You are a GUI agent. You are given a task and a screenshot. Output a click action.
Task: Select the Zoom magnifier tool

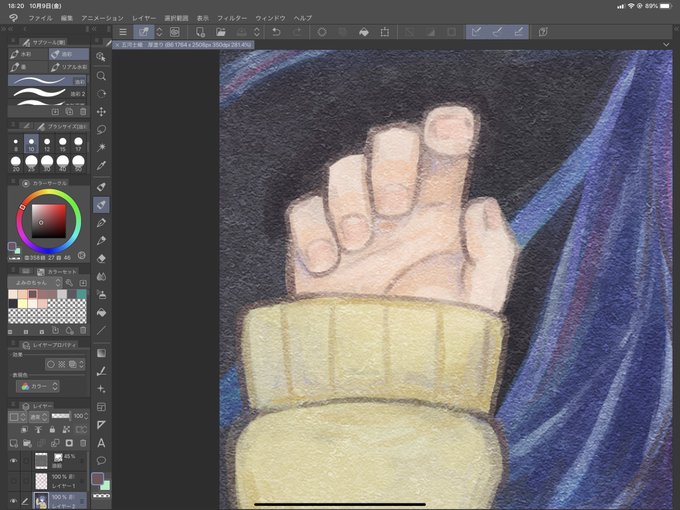[x=101, y=76]
